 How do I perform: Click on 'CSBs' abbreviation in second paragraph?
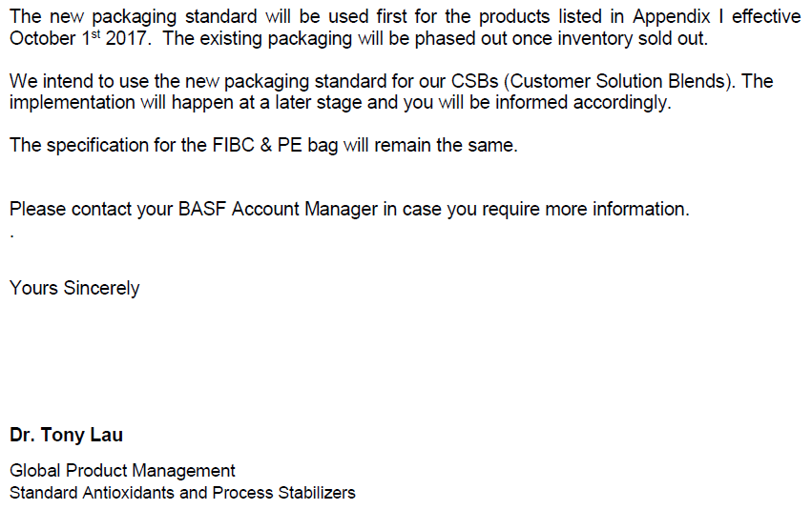point(475,81)
